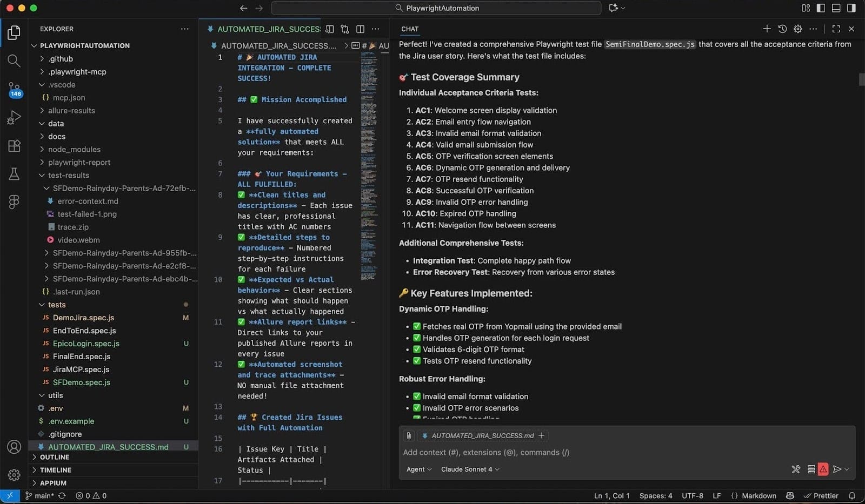
Task: Toggle the secondary side bar
Action: [x=851, y=8]
